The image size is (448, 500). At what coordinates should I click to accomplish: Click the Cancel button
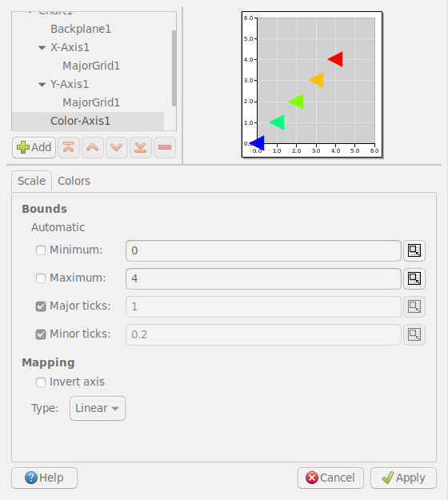pos(330,478)
